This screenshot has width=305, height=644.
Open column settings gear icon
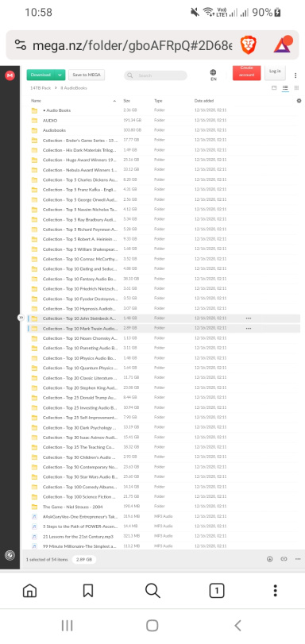pos(299,101)
